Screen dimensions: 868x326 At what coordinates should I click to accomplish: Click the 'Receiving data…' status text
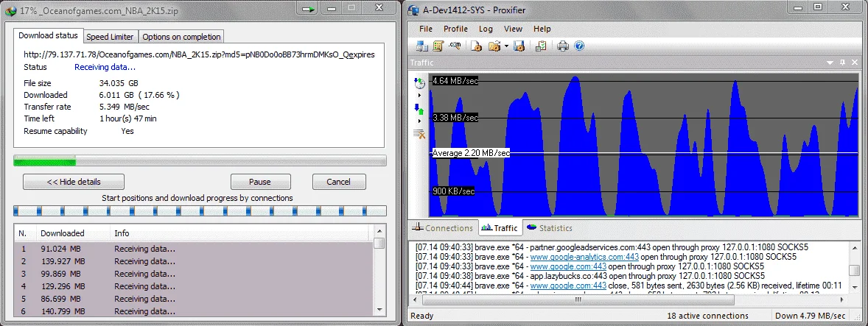click(105, 67)
